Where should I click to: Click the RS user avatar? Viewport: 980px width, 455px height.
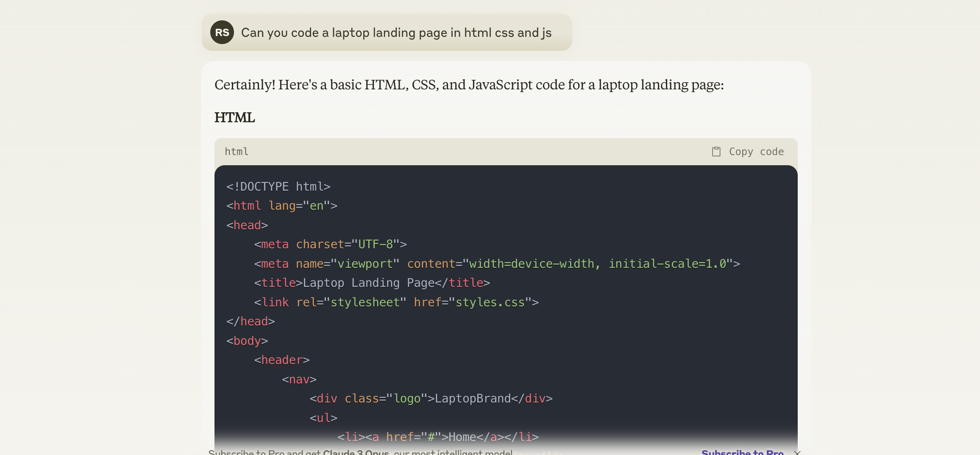[x=222, y=33]
